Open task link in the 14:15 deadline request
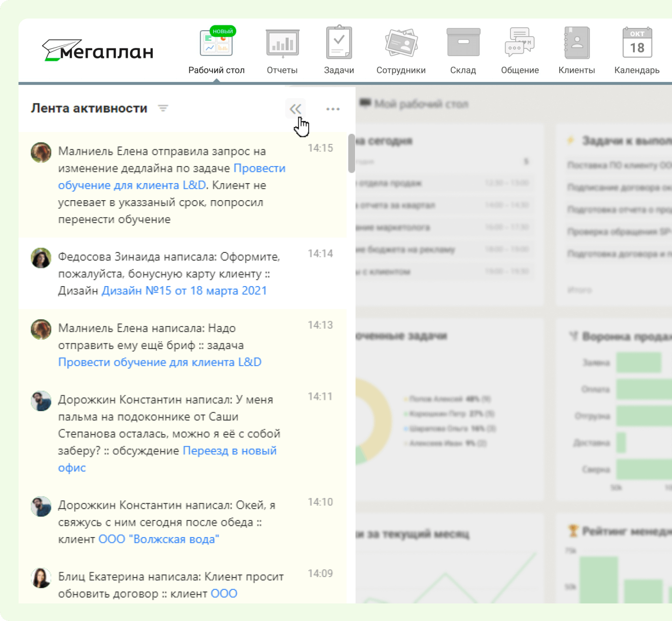 click(x=172, y=177)
